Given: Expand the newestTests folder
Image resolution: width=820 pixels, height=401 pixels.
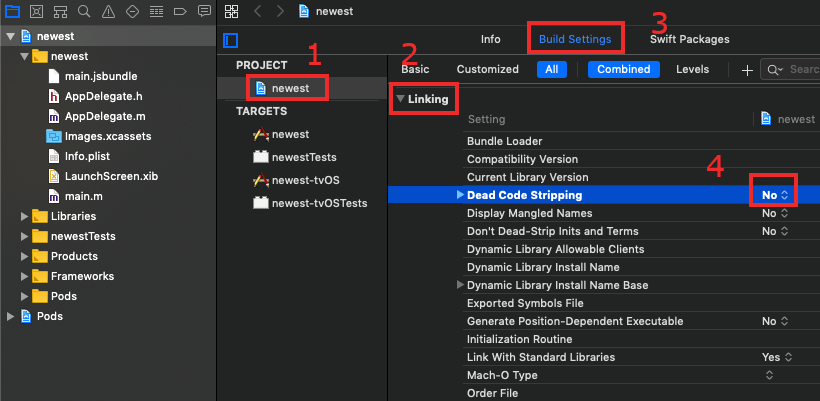Looking at the screenshot, I should (24, 236).
